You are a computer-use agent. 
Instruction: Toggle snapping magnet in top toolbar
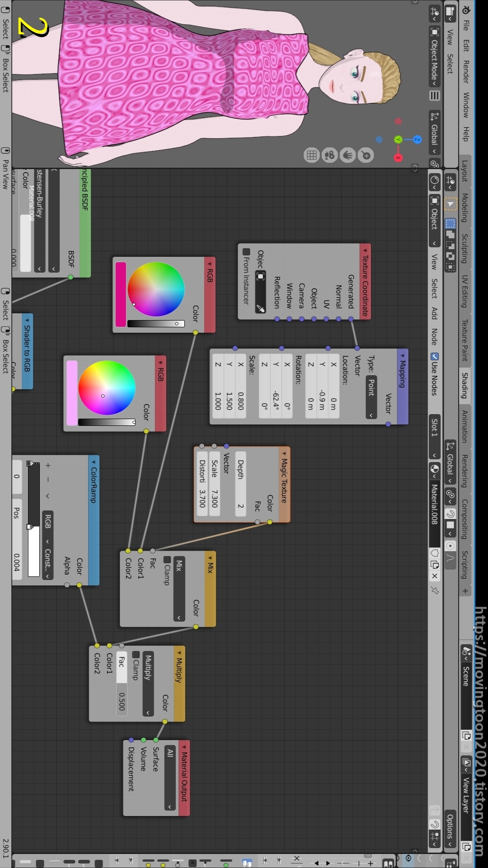pyautogui.click(x=450, y=514)
